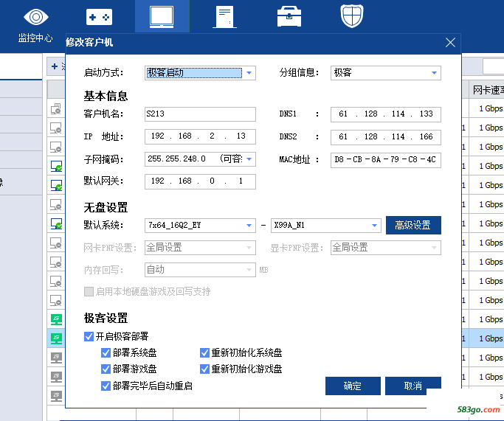The height and width of the screenshot is (421, 504).
Task: Expand the 子网掩码 dropdown 255.255.248.0
Action: pos(200,159)
